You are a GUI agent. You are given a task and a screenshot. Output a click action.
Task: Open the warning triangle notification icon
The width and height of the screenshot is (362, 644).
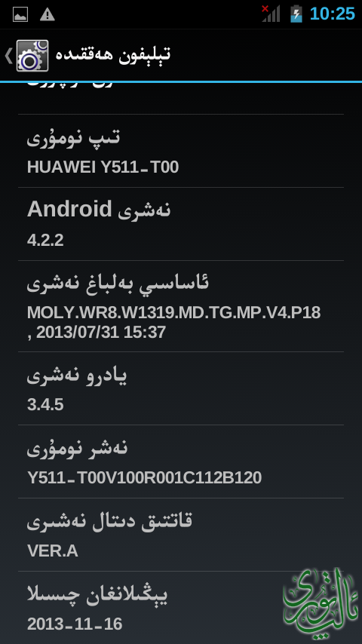coord(48,15)
